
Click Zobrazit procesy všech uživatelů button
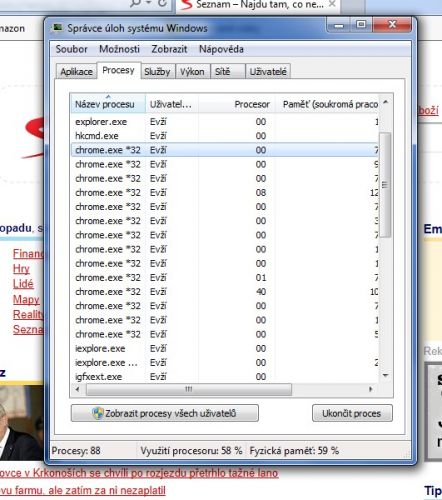(165, 413)
